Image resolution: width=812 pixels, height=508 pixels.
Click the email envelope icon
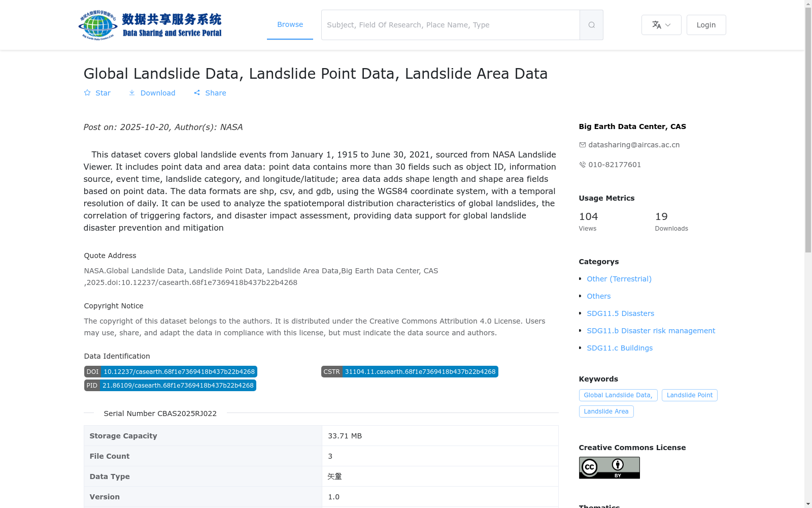pyautogui.click(x=582, y=145)
